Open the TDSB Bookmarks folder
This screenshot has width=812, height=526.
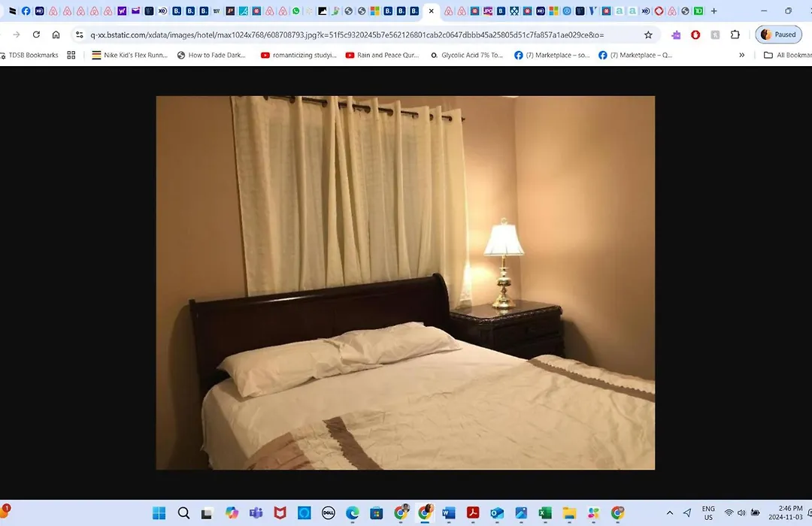(29, 55)
